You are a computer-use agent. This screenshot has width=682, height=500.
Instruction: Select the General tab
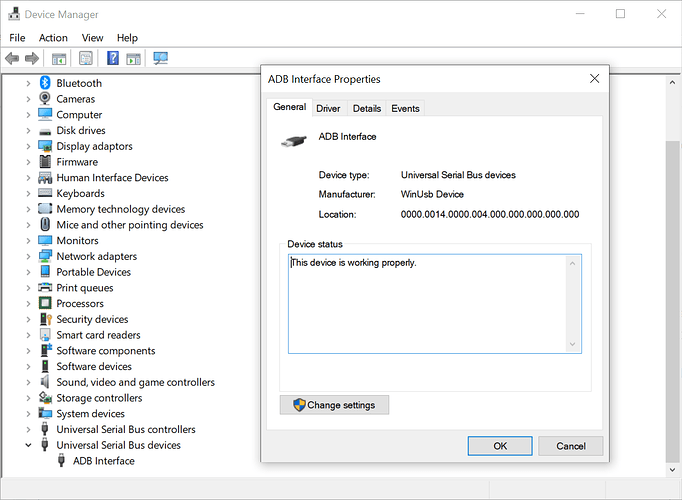pos(289,107)
